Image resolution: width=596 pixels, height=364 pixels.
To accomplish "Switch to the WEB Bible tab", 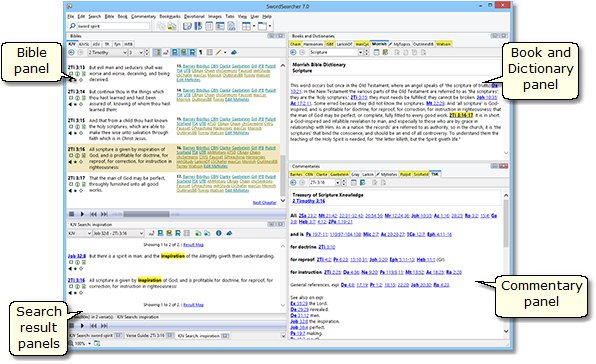I will [128, 44].
